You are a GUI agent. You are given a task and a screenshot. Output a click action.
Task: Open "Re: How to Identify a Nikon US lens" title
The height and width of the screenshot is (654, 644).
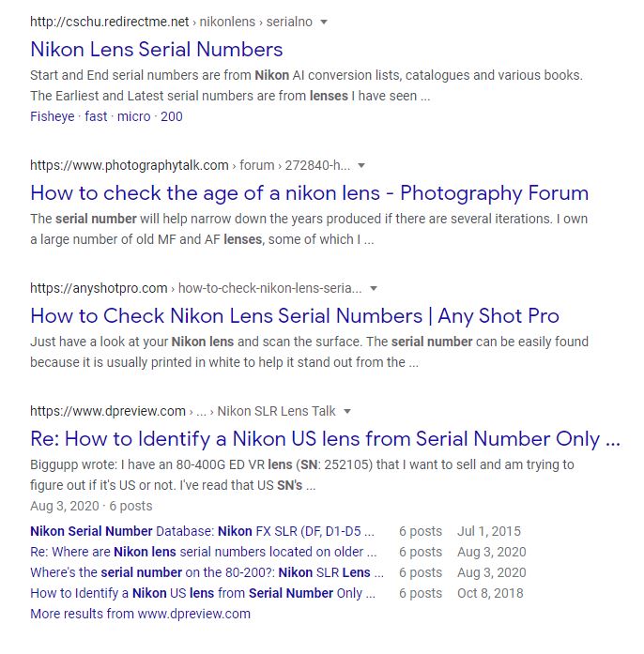(x=325, y=439)
